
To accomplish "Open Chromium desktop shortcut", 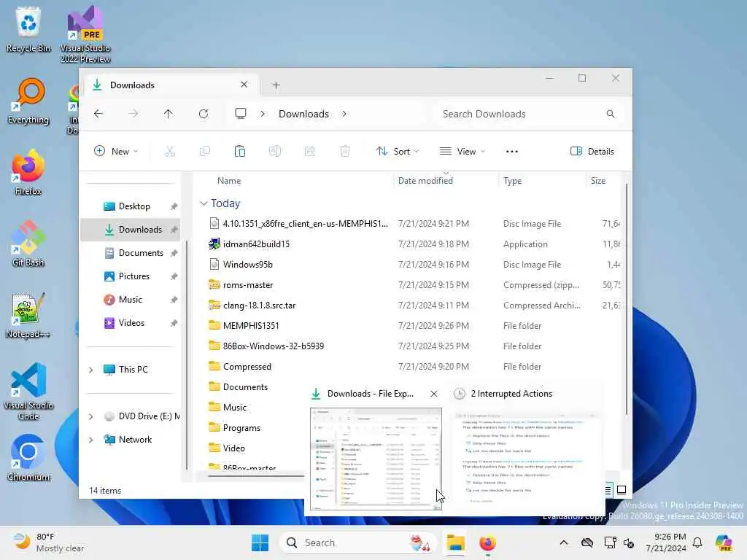I will [28, 458].
